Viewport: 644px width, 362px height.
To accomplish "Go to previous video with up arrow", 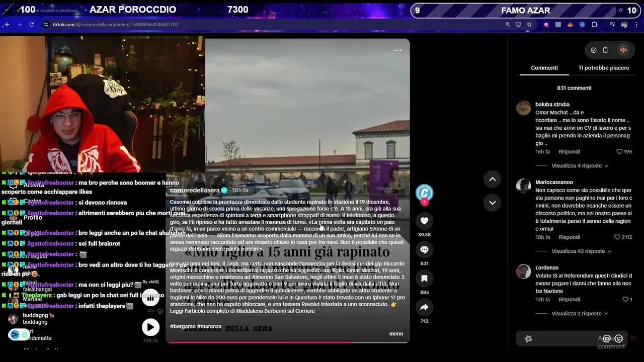I will pyautogui.click(x=493, y=179).
